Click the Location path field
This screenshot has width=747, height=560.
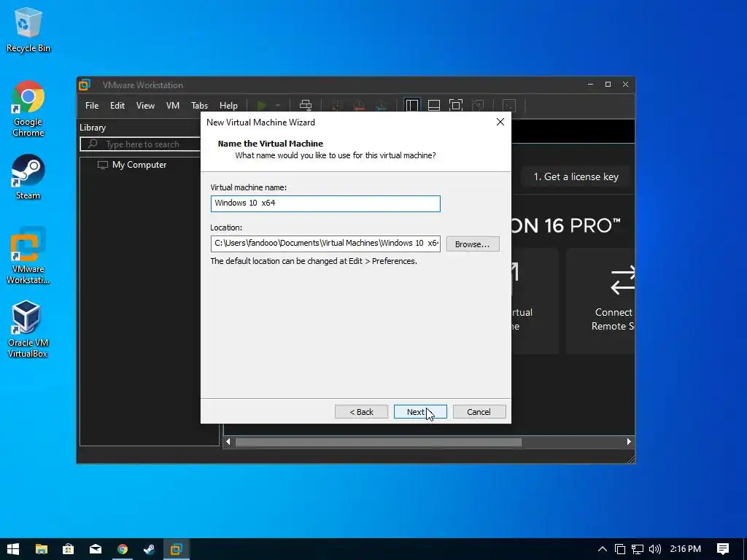(325, 244)
